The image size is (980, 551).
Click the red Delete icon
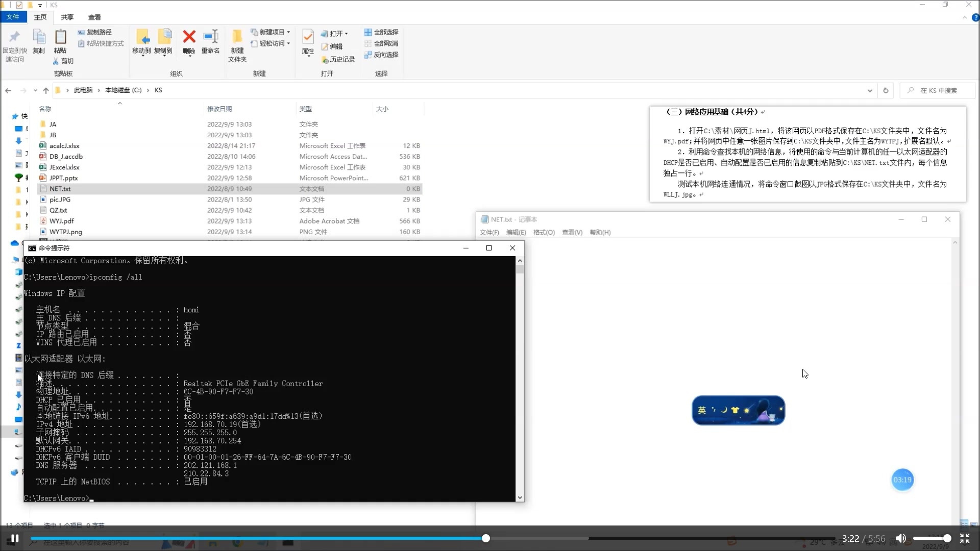pyautogui.click(x=189, y=37)
